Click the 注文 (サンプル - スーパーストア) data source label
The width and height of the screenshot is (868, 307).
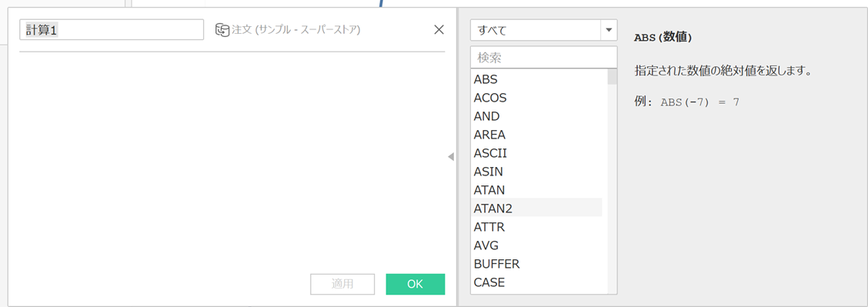coord(296,30)
